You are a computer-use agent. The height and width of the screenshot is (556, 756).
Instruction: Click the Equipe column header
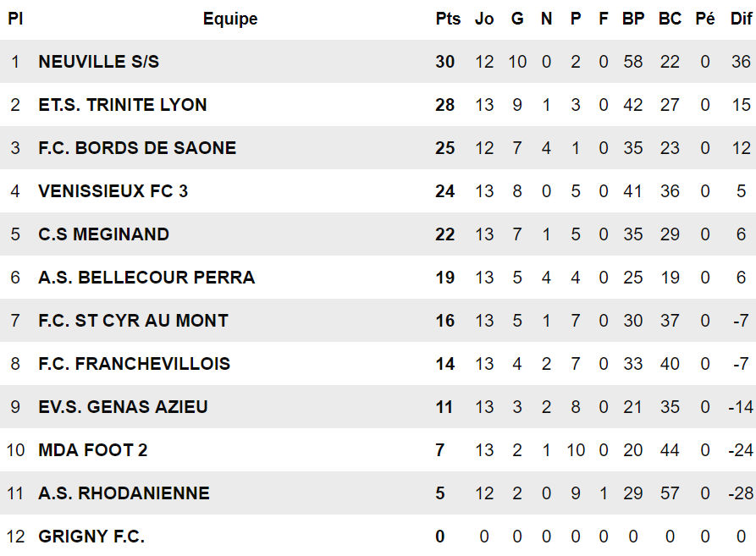click(230, 19)
